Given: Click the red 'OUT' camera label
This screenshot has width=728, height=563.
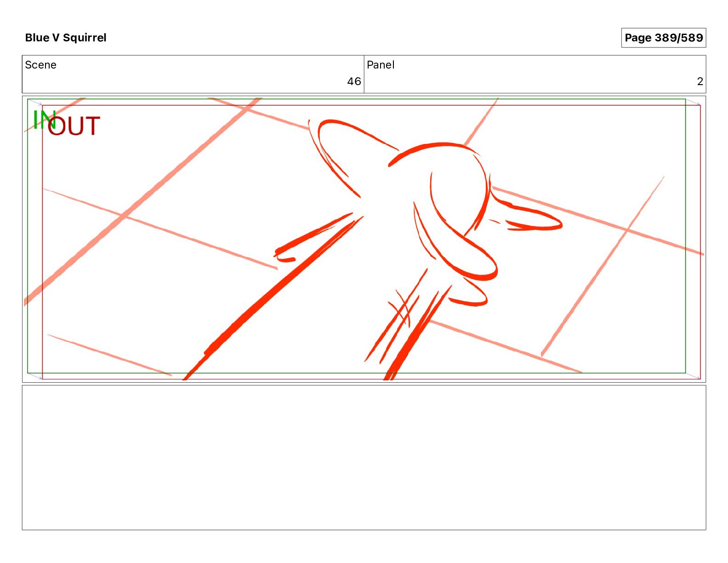Looking at the screenshot, I should pyautogui.click(x=74, y=126).
